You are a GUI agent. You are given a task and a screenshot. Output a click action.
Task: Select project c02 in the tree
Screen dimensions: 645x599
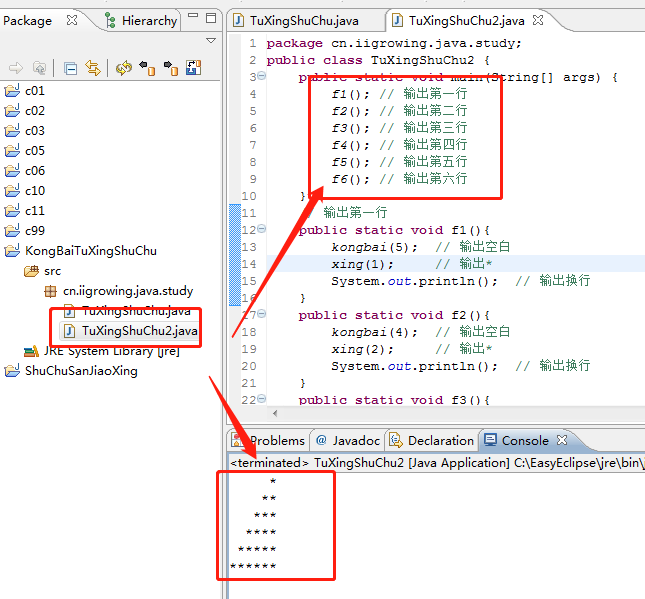click(x=25, y=111)
